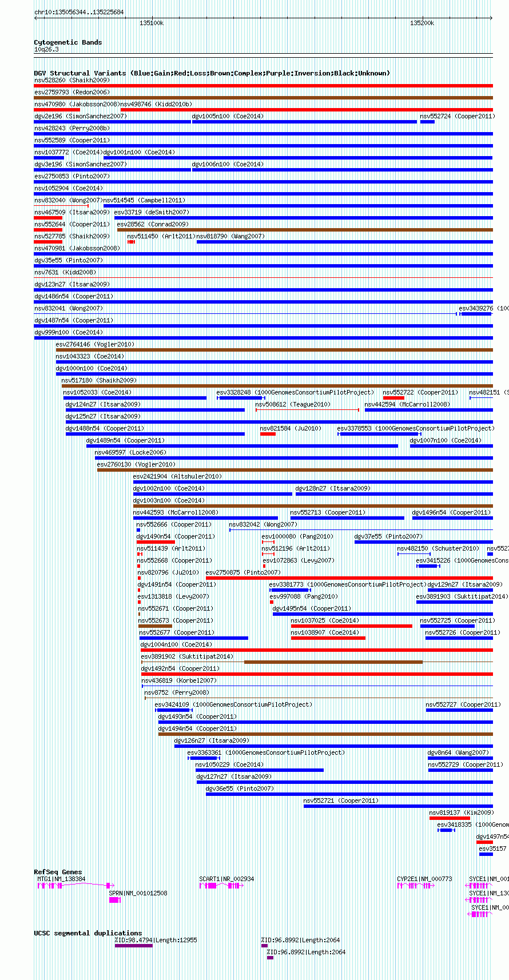Screen dimensions: 509x980
Task: Click the SPRN|NM_001012508 gene label
Action: [138, 893]
